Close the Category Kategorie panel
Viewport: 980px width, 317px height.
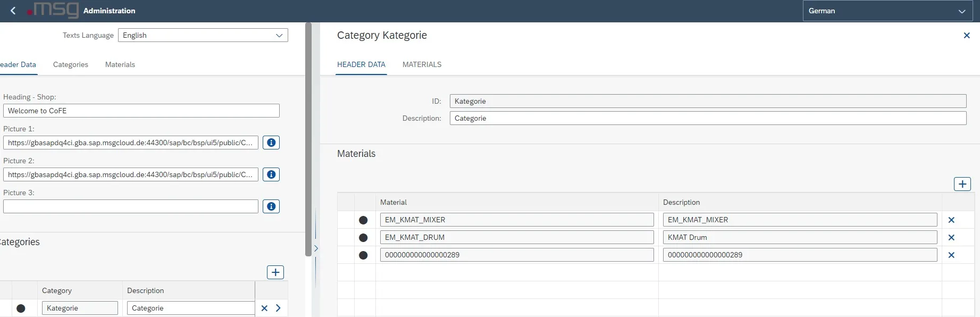pos(966,36)
